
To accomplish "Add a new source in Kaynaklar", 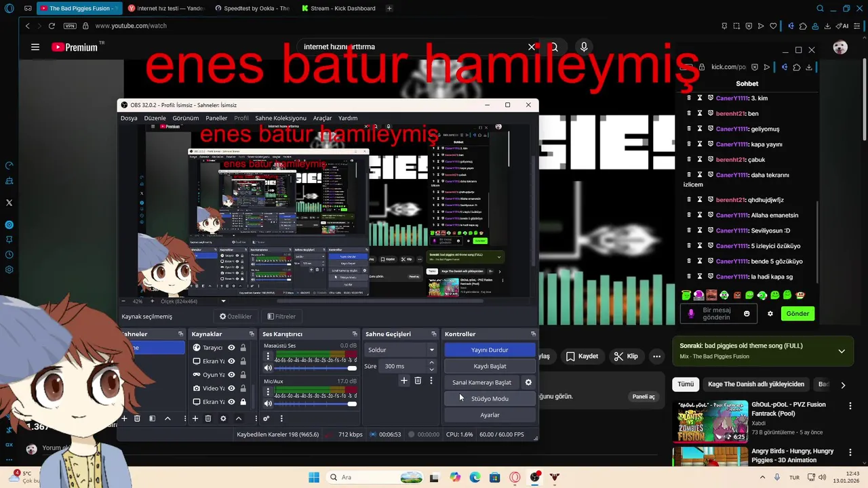I will pyautogui.click(x=195, y=418).
